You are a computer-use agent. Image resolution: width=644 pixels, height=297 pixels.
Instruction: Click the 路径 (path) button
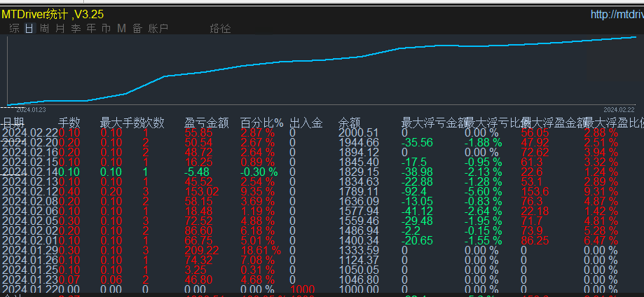pos(220,28)
